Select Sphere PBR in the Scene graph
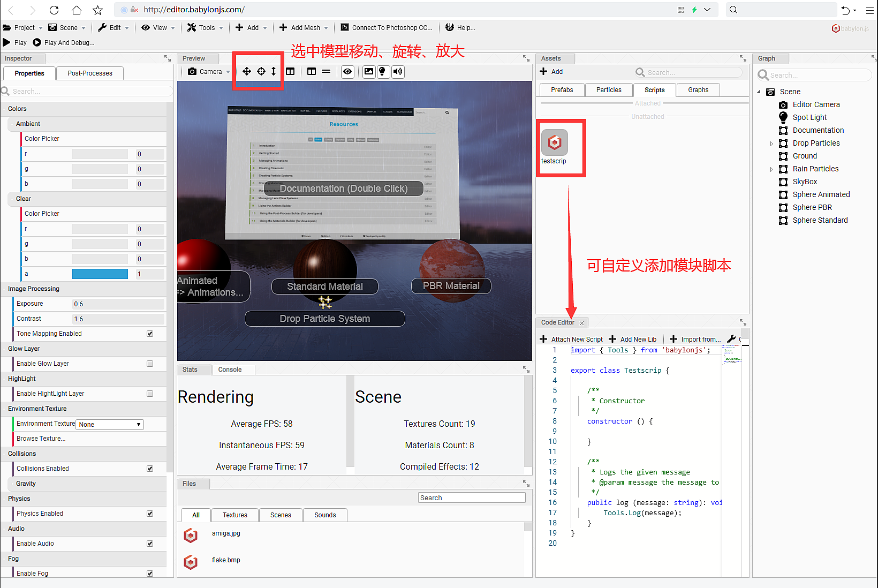Viewport: 878px width, 588px height. [812, 207]
